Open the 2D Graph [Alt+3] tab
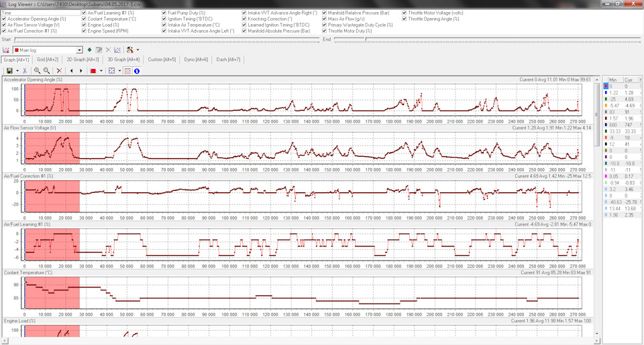Image resolution: width=644 pixels, height=345 pixels. (83, 60)
